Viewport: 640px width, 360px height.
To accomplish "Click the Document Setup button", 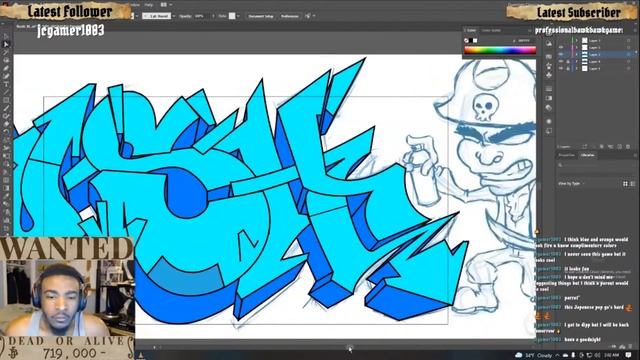I will pos(260,16).
